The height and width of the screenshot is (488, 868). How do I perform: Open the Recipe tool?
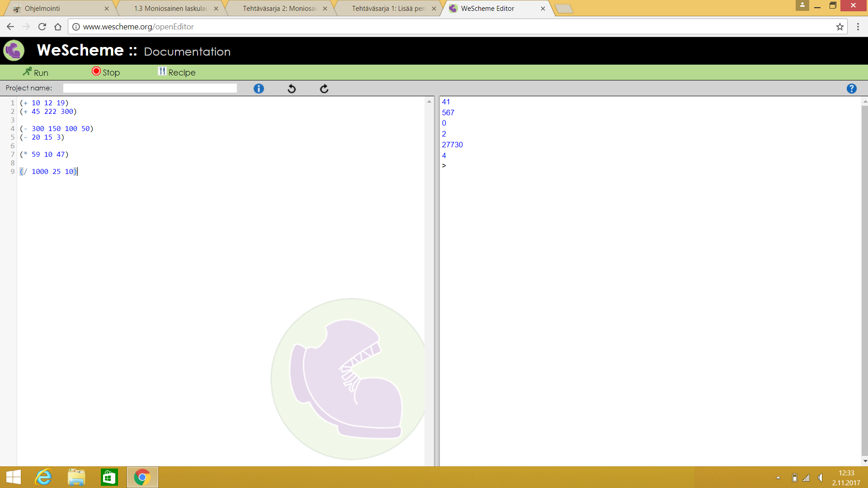tap(177, 72)
